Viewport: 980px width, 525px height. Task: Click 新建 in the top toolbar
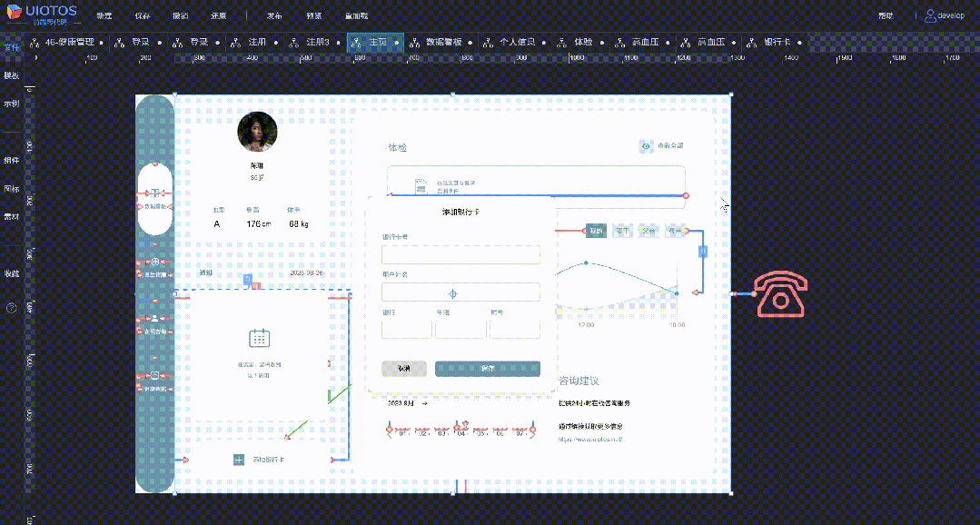click(x=104, y=15)
